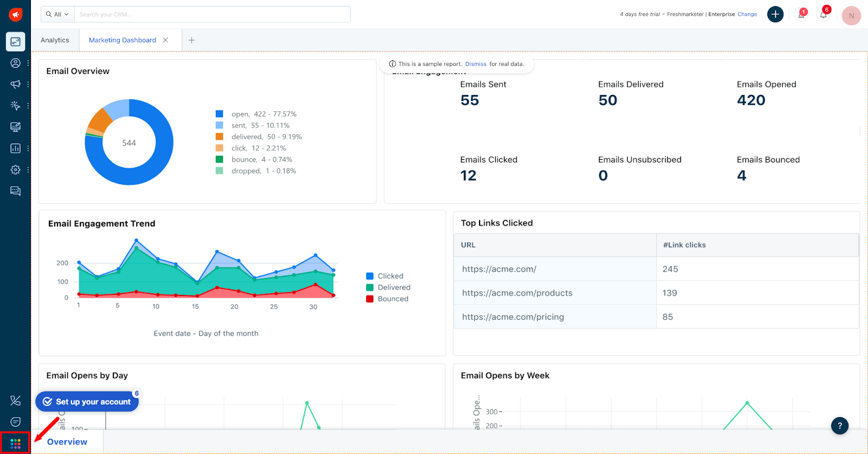Click the dark plus quick-add button
Screen dimensions: 868x454
pos(775,15)
